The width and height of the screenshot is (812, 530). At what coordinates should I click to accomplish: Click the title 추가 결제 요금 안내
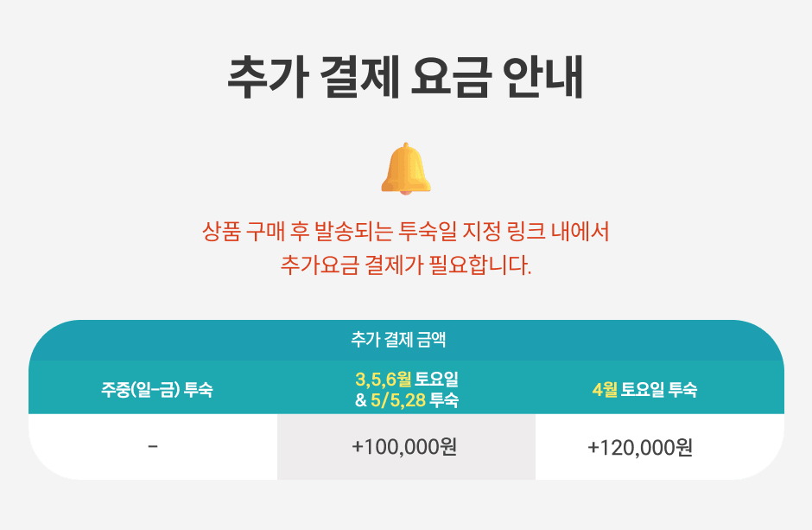click(406, 77)
